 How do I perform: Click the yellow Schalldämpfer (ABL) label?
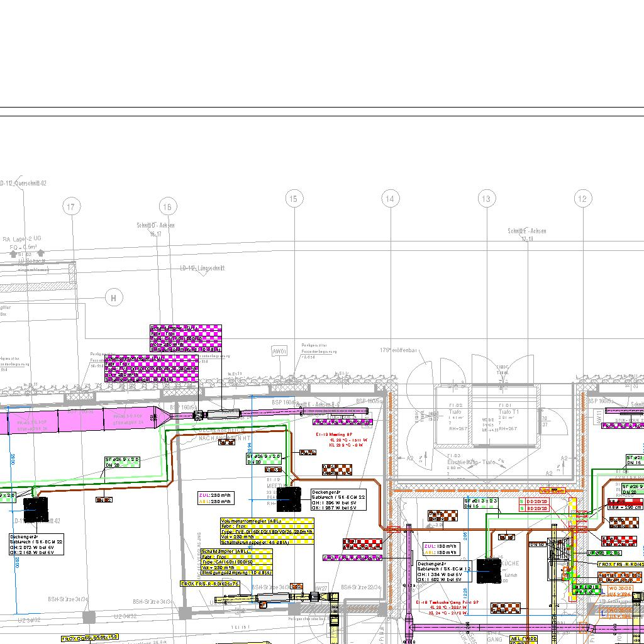tap(236, 560)
